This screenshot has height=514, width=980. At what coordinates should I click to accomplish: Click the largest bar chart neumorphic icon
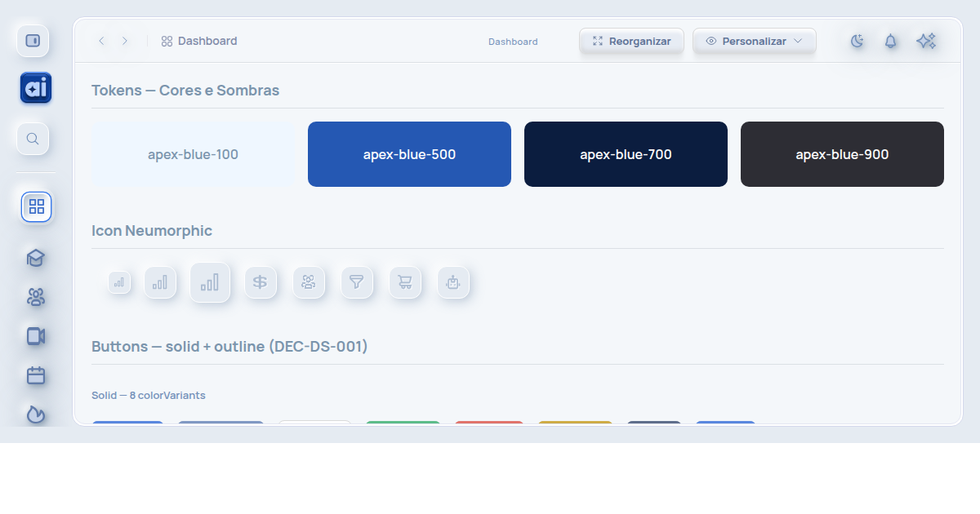pos(210,282)
